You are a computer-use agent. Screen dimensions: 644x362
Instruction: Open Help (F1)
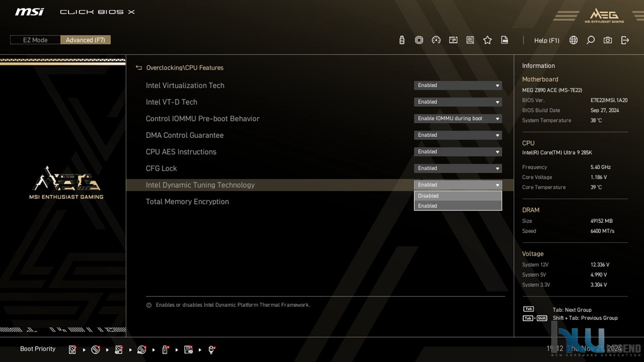point(547,41)
